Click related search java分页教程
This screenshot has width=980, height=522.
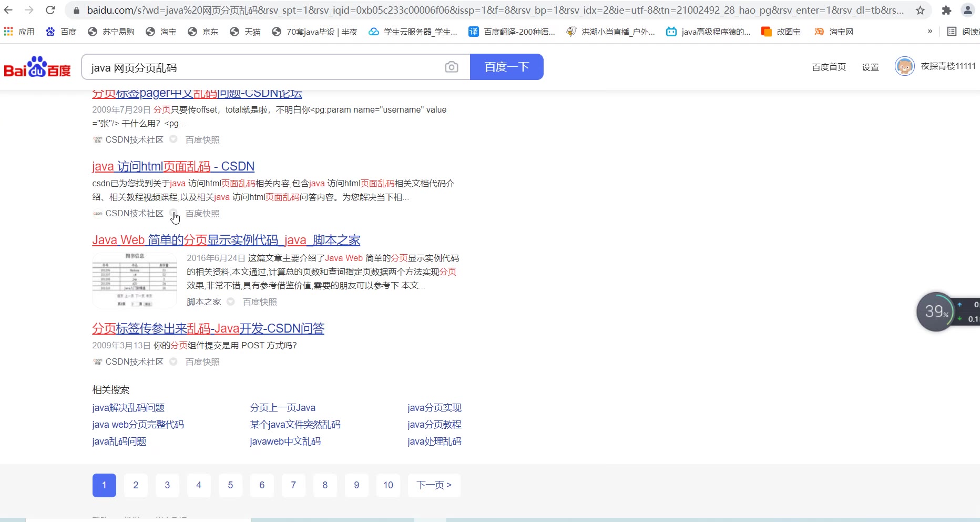pyautogui.click(x=434, y=425)
